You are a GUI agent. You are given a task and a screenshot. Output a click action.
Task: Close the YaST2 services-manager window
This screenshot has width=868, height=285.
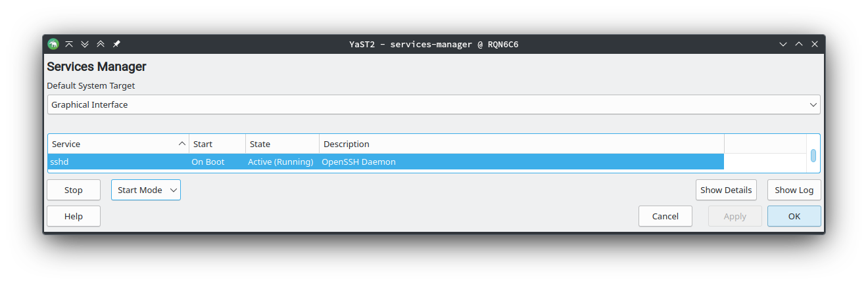coord(815,44)
